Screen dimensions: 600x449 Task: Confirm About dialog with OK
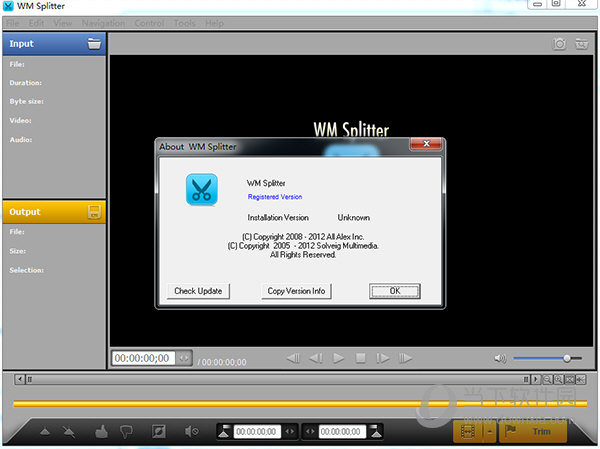[x=395, y=291]
